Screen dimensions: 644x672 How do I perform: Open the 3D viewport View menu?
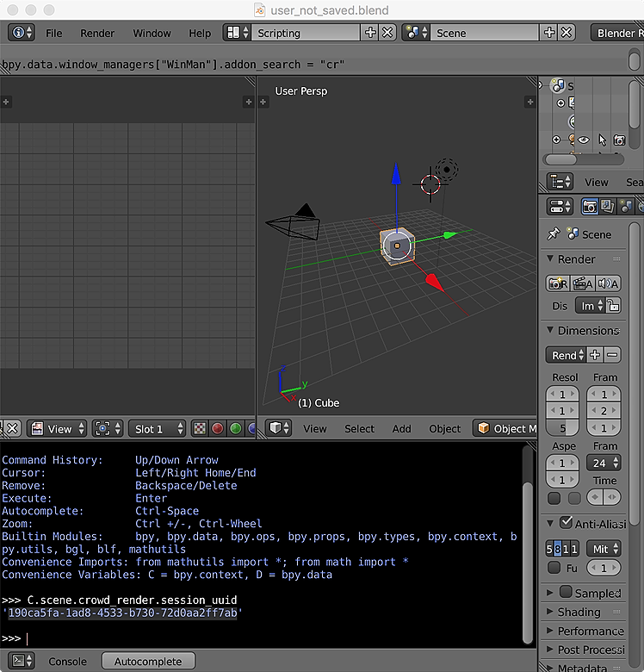[x=315, y=428]
